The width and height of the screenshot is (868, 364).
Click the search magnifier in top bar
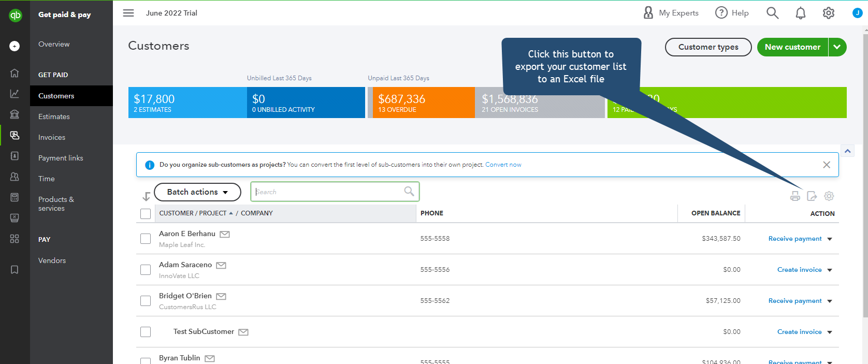pyautogui.click(x=772, y=13)
